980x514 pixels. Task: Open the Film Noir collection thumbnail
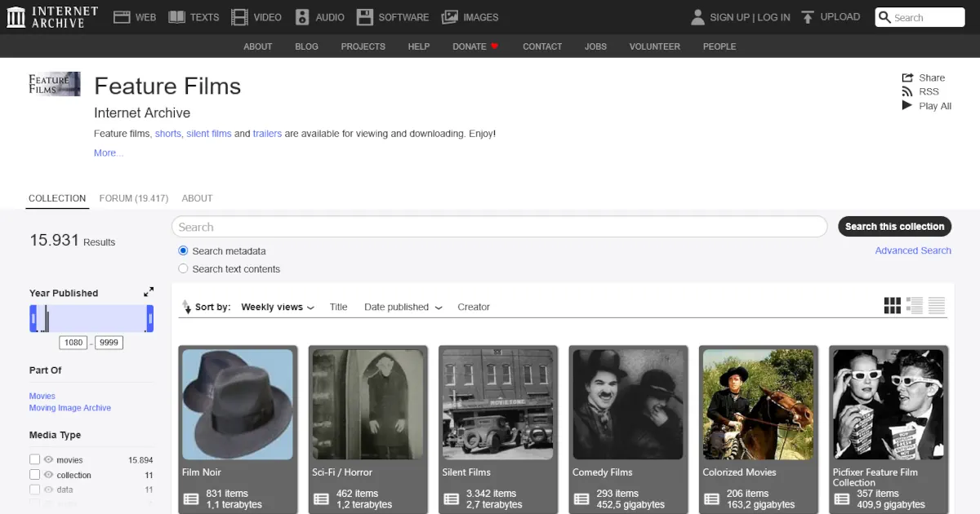237,405
